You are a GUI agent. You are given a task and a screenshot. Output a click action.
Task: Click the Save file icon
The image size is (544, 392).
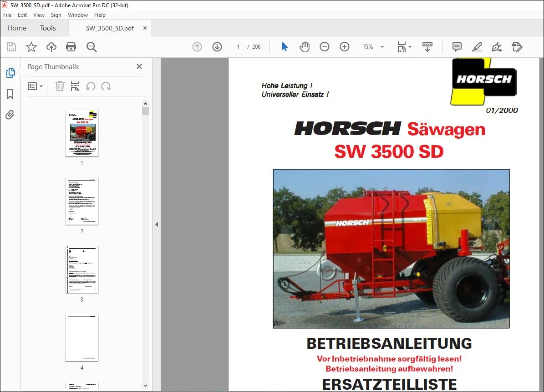click(11, 47)
